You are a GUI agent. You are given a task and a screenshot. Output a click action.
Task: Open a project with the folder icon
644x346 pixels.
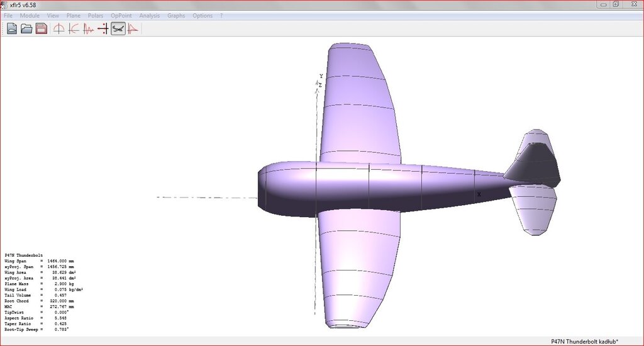[x=26, y=28]
